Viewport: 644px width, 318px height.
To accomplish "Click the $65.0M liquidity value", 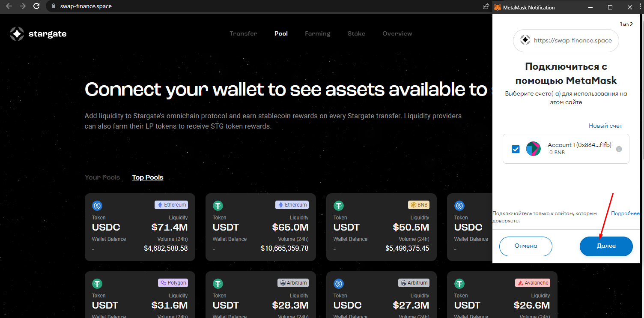I will click(x=290, y=228).
